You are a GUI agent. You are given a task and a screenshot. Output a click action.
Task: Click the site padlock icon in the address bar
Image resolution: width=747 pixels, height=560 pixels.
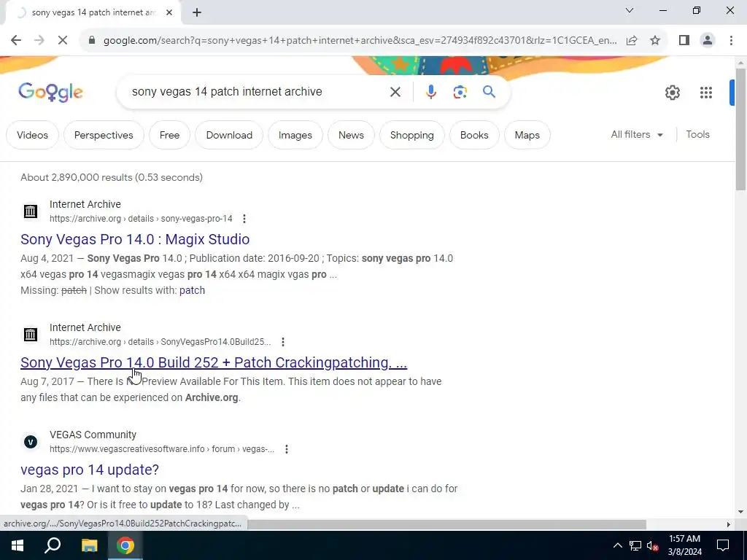(x=92, y=41)
